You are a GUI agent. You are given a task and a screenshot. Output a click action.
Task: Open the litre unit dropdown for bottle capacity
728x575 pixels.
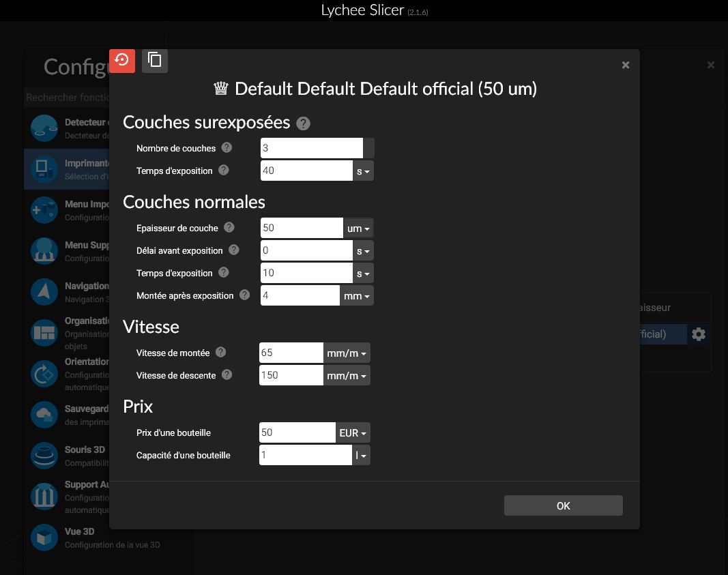tap(362, 456)
